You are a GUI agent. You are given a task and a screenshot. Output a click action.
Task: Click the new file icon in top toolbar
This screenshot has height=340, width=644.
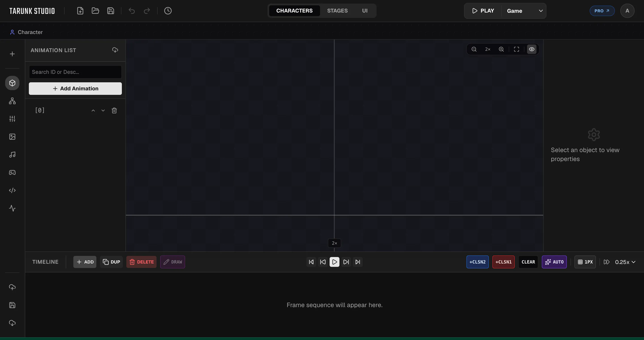tap(80, 11)
